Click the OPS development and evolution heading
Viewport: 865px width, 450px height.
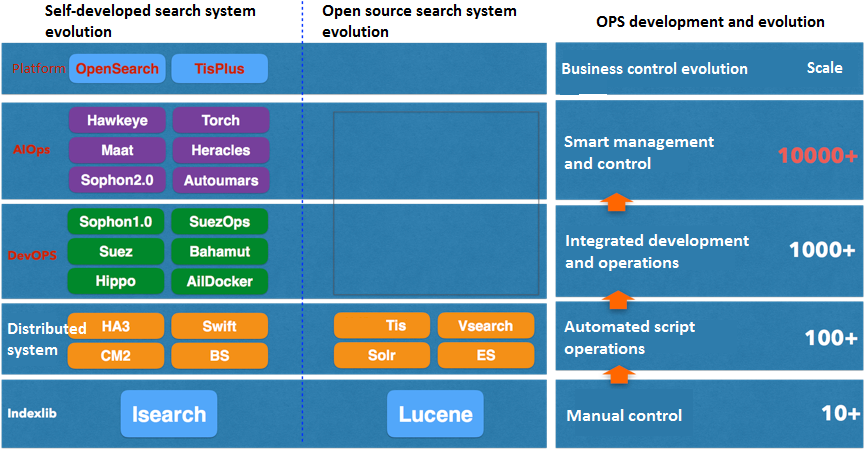tap(710, 22)
